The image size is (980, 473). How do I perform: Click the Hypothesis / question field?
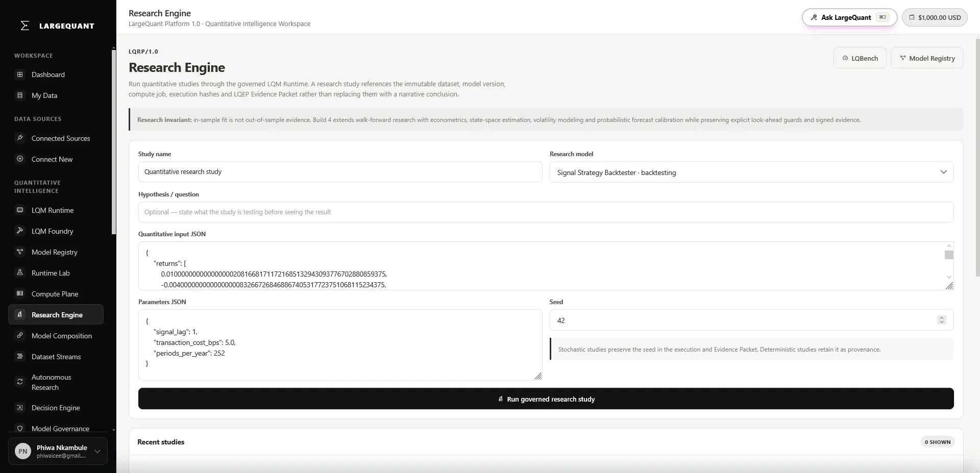tap(546, 212)
